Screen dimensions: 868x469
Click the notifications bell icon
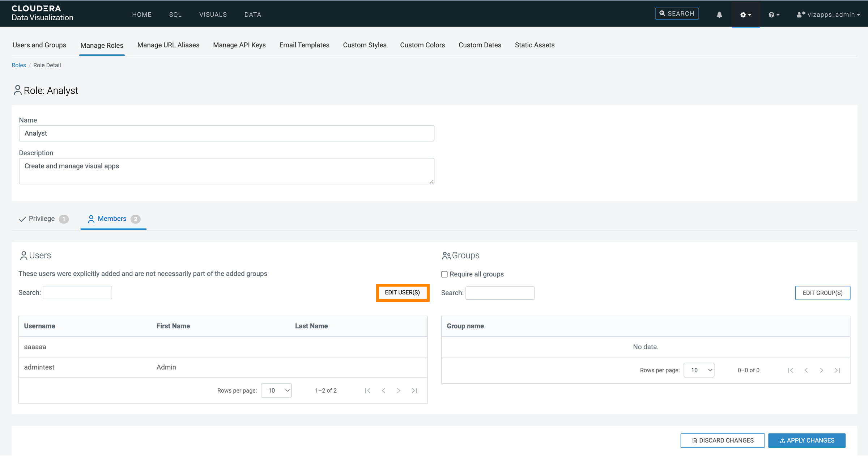click(719, 15)
